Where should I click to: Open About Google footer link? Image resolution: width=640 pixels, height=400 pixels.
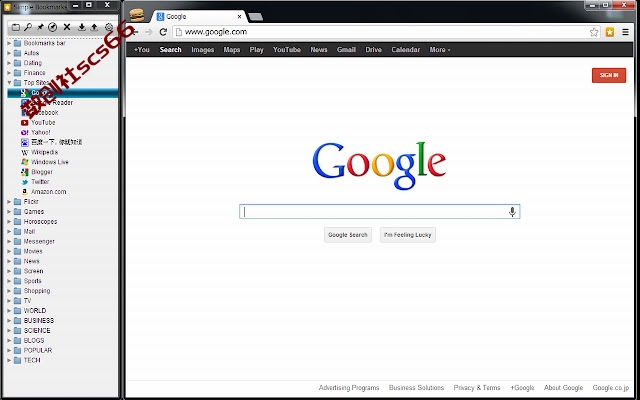563,388
